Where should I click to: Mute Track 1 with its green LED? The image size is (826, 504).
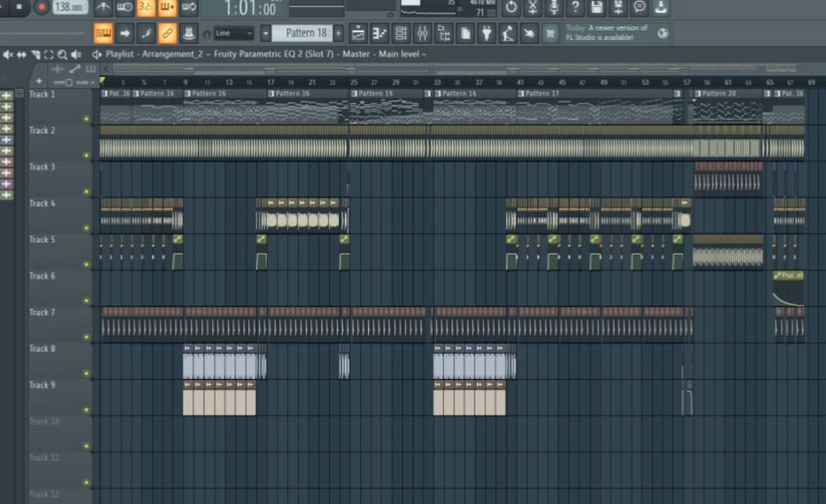[86, 118]
